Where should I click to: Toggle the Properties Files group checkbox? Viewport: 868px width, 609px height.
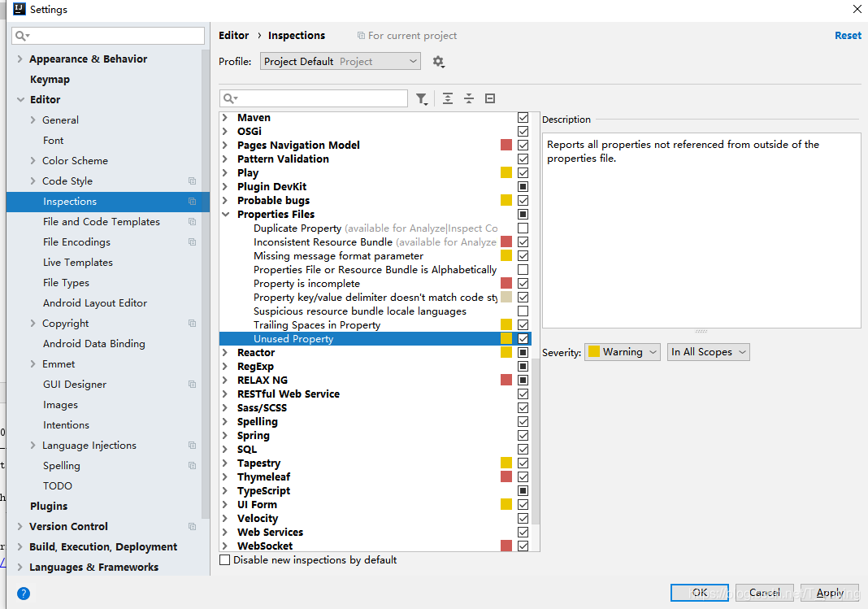click(523, 215)
